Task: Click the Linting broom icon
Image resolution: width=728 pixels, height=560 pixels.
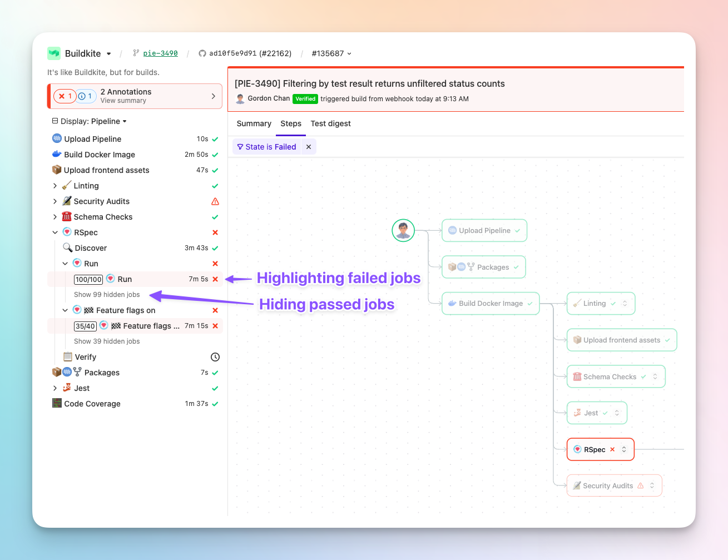Action: point(67,185)
